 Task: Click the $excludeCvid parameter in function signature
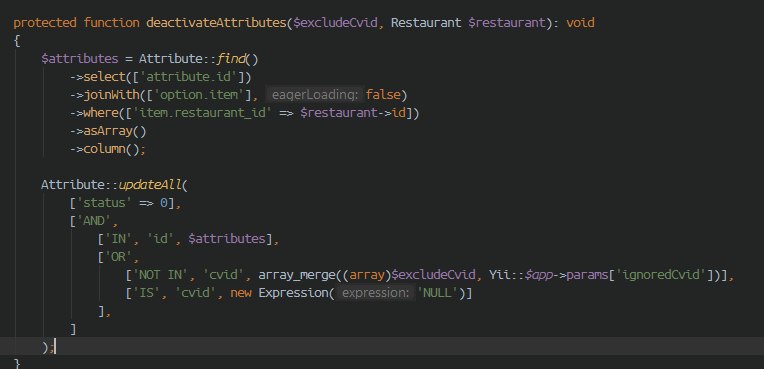(335, 23)
